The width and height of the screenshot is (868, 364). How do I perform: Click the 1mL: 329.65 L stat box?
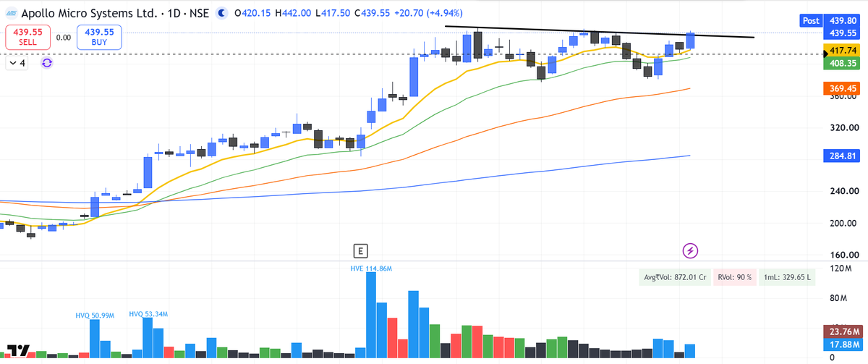787,277
